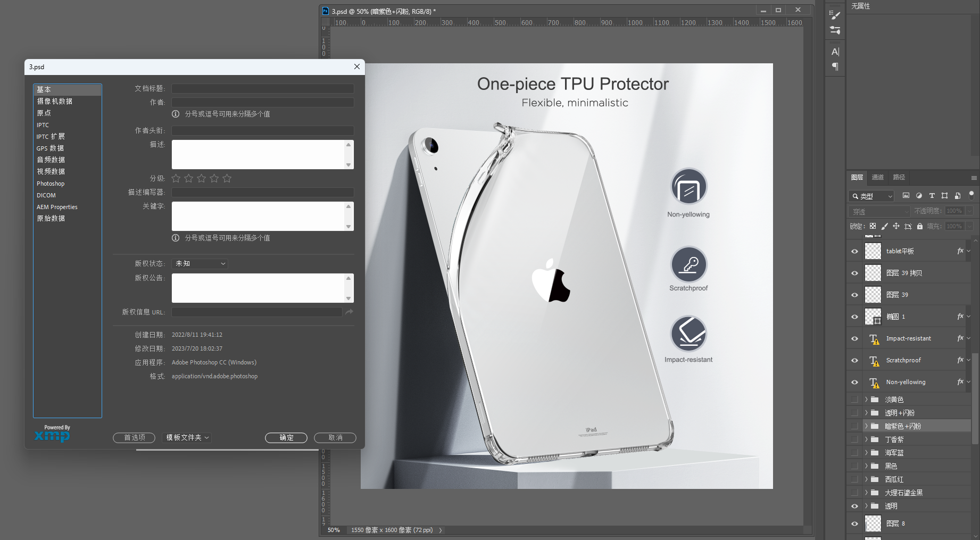Open the layer filter 类型 dropdown
This screenshot has width=980, height=540.
click(871, 196)
